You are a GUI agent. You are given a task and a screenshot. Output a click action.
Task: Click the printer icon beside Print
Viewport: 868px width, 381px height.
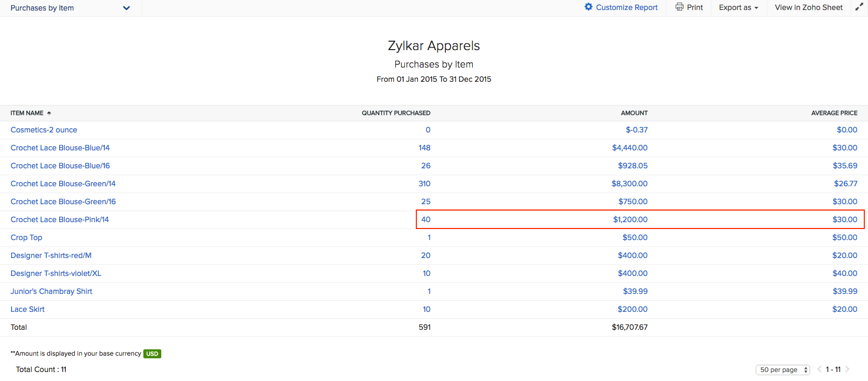coord(679,7)
